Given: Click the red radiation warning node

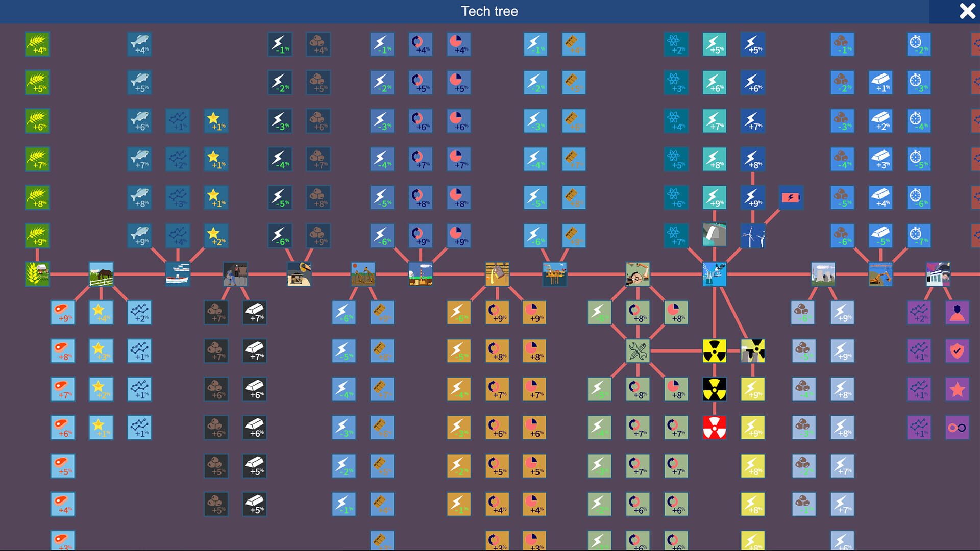Looking at the screenshot, I should click(x=715, y=428).
